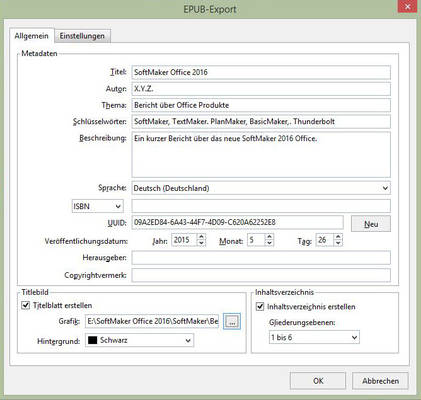Switch to the Einstellungen tab
The height and width of the screenshot is (400, 421).
(x=82, y=36)
